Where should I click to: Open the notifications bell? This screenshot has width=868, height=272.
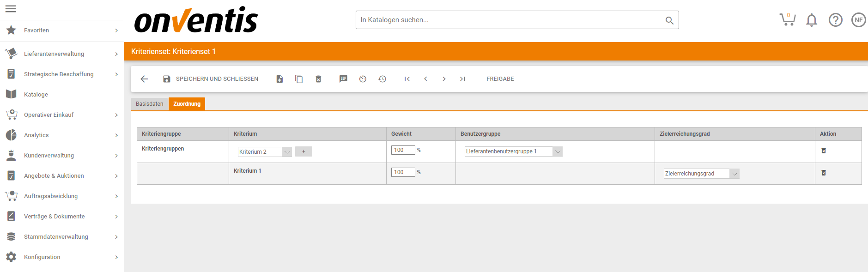[x=811, y=20]
